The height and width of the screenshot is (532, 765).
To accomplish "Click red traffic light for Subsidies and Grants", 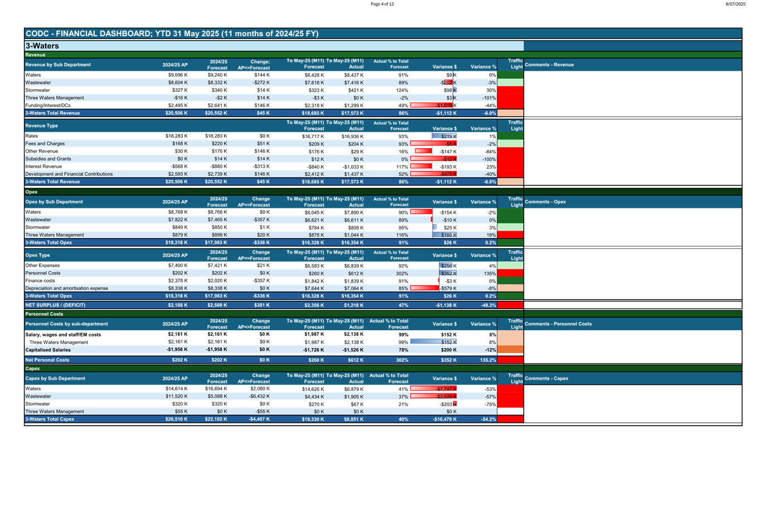I will click(510, 159).
